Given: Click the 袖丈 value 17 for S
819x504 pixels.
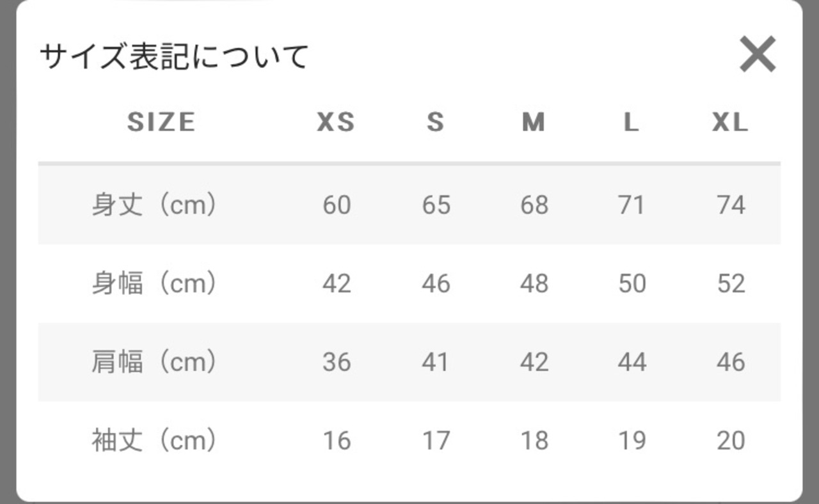Looking at the screenshot, I should pyautogui.click(x=436, y=441).
